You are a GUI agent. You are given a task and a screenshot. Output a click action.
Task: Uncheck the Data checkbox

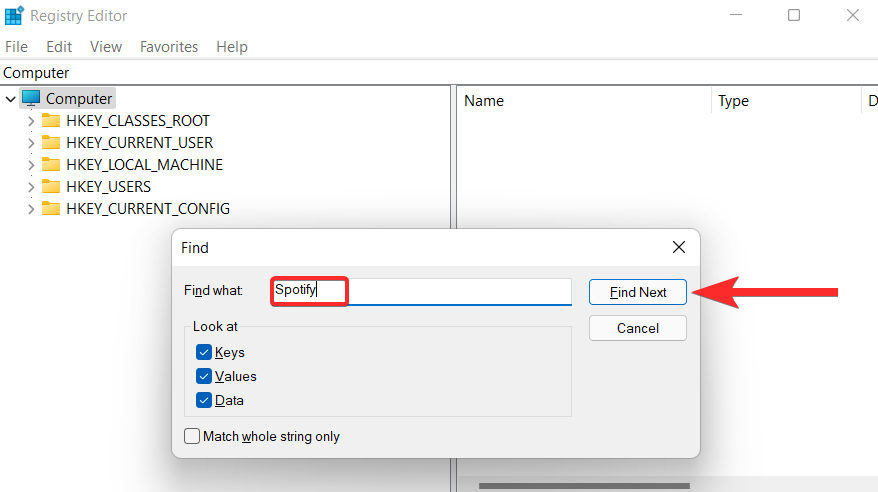pos(204,400)
